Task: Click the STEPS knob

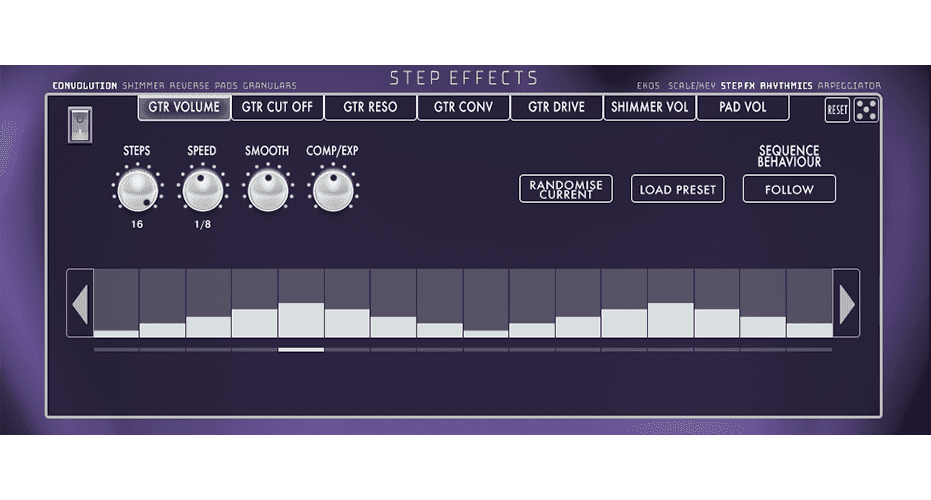Action: (138, 190)
